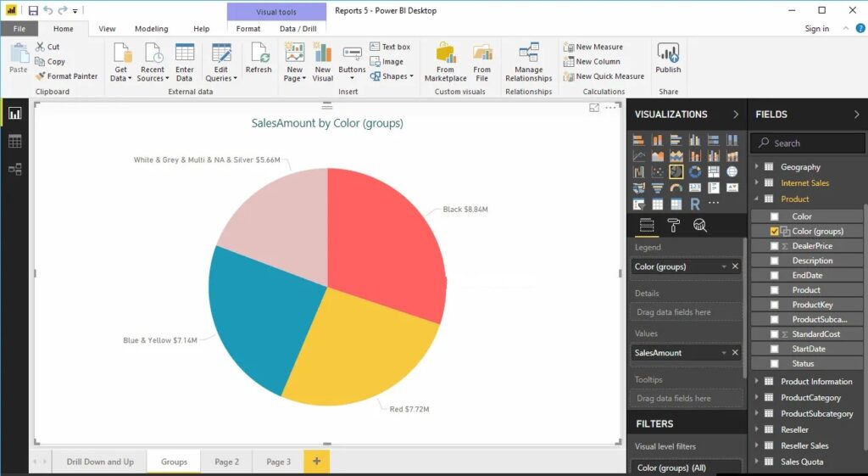Open Manage Relationships
This screenshot has width=868, height=476.
point(529,62)
